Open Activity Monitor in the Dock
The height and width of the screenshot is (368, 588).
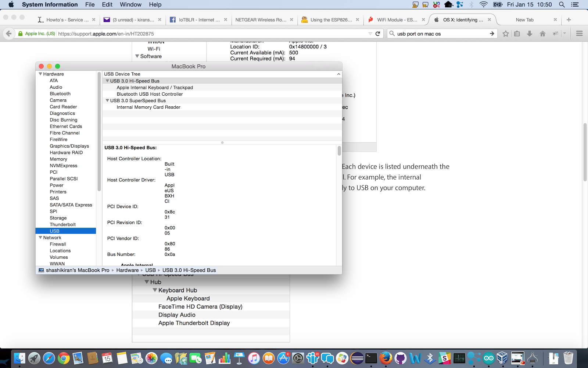[459, 358]
